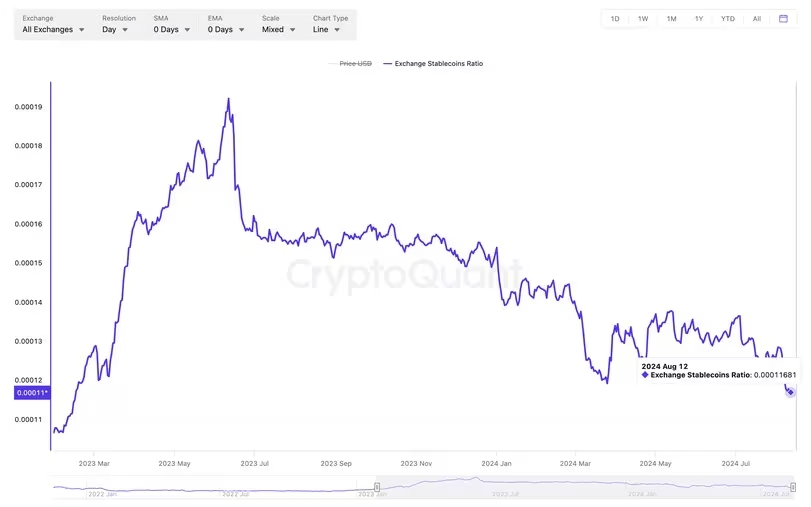
Task: Open the SMA days dropdown
Action: 171,30
